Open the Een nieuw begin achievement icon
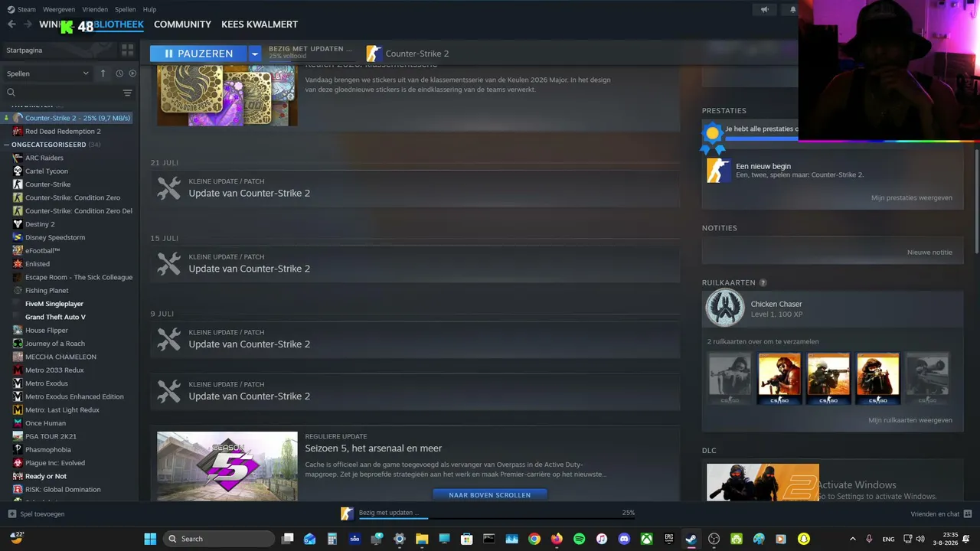The width and height of the screenshot is (980, 551). point(718,171)
